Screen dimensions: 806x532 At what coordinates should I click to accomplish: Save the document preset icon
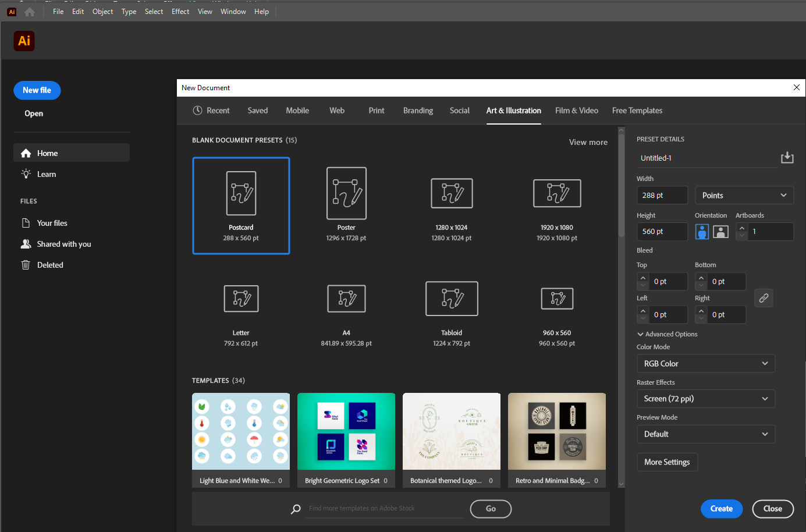[x=787, y=158]
